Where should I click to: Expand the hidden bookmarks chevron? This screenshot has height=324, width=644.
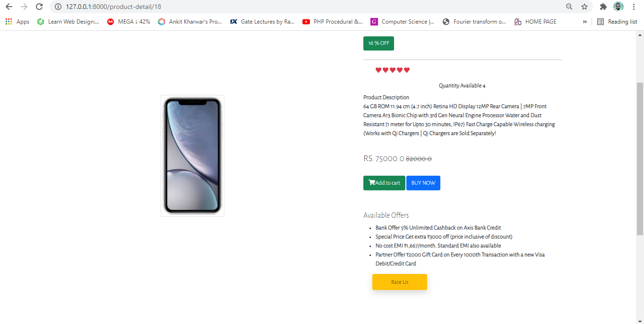pos(584,21)
